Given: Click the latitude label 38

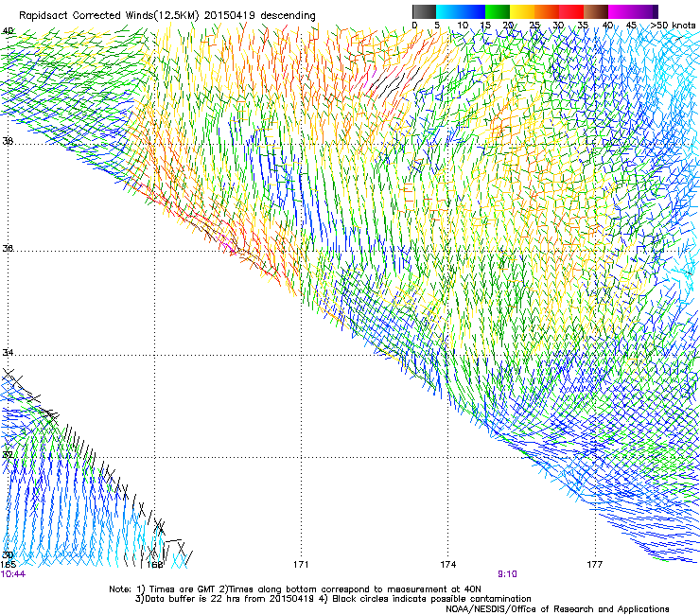Looking at the screenshot, I should click(x=8, y=141).
